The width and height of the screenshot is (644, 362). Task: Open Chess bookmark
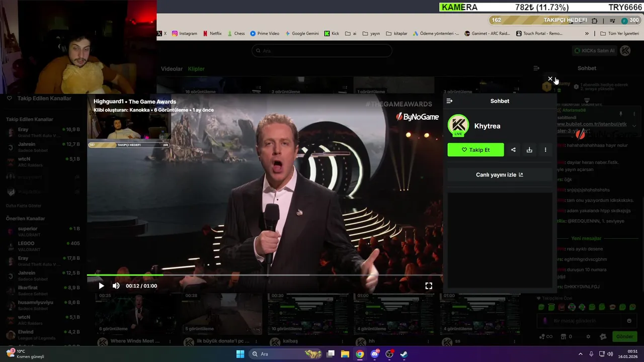(236, 34)
